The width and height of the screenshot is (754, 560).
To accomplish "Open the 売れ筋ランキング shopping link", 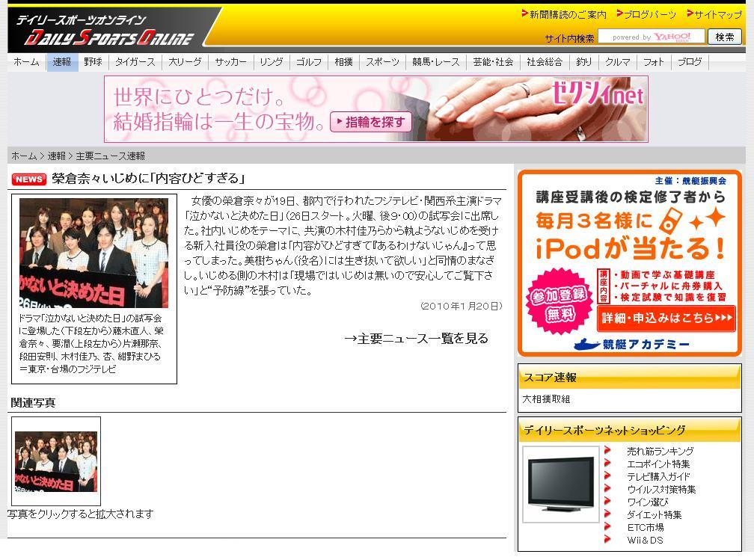I will click(660, 451).
